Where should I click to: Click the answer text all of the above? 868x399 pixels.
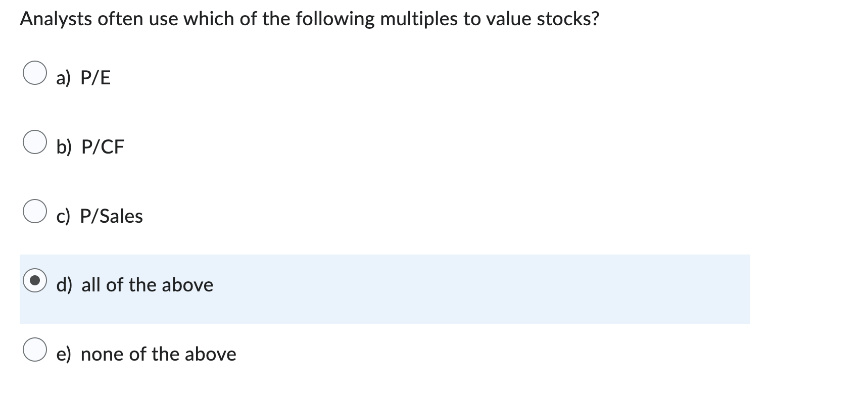pyautogui.click(x=147, y=285)
